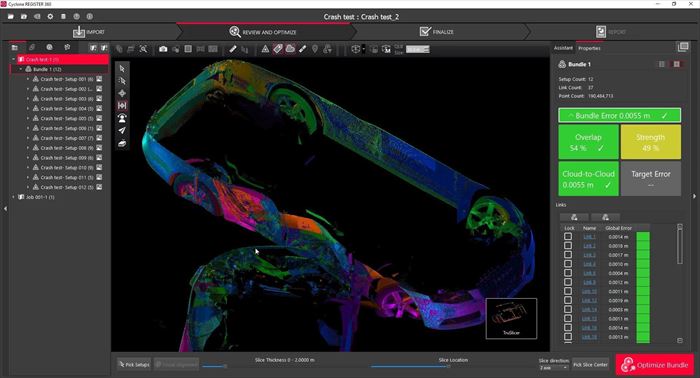Click the left links action button icon
This screenshot has width=700, height=378.
coord(574,217)
